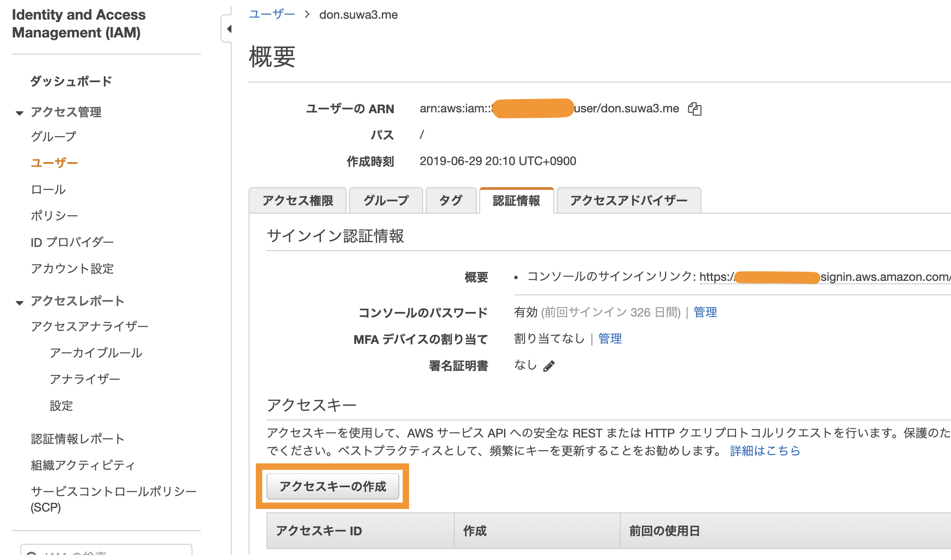The height and width of the screenshot is (560, 951).
Task: Click don.suwa3.me in the breadcrumb
Action: click(358, 15)
